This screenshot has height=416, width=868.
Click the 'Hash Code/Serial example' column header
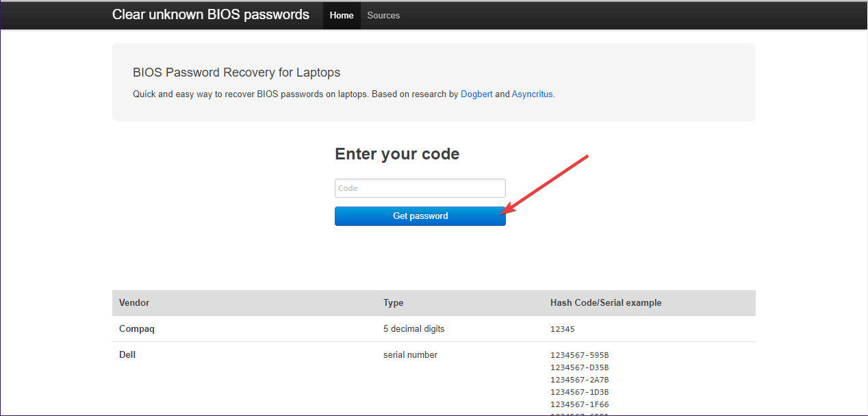click(x=606, y=302)
